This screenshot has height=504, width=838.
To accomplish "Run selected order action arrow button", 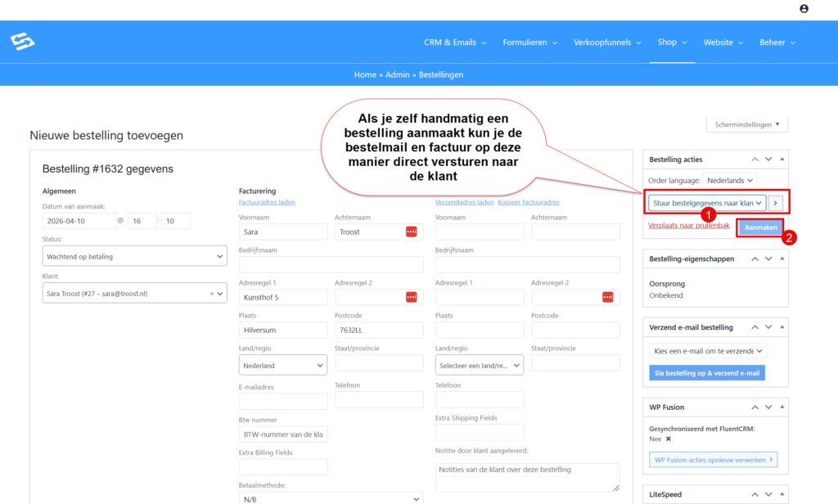I will 777,202.
